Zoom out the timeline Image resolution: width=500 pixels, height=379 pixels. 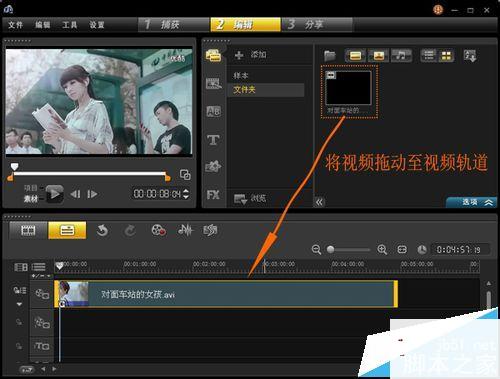tap(316, 249)
